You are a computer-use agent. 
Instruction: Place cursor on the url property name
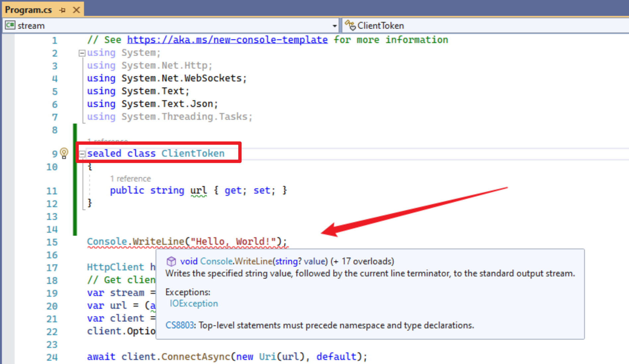[198, 190]
